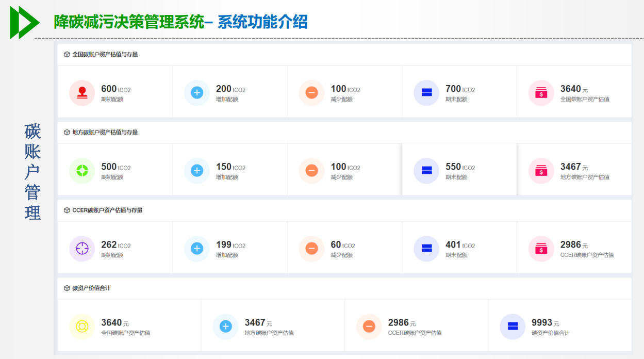Select the 碳资产价值合计 section heading
Viewport: 644px width, 359px height.
91,288
